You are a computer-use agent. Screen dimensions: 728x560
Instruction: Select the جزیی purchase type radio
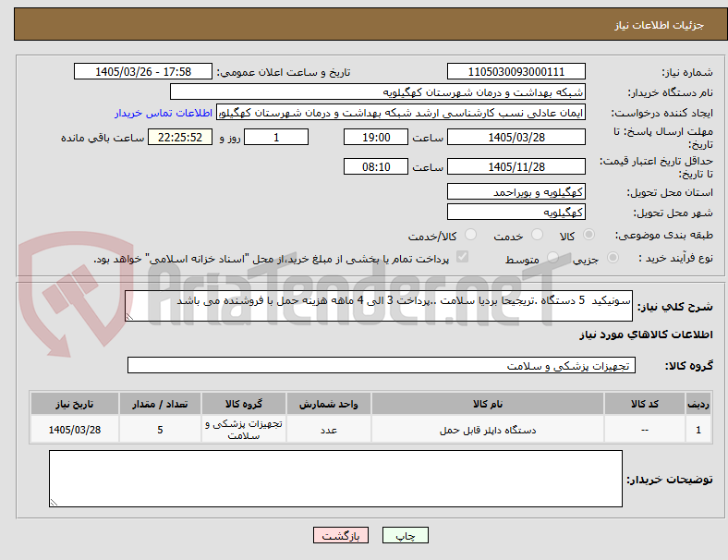[613, 257]
